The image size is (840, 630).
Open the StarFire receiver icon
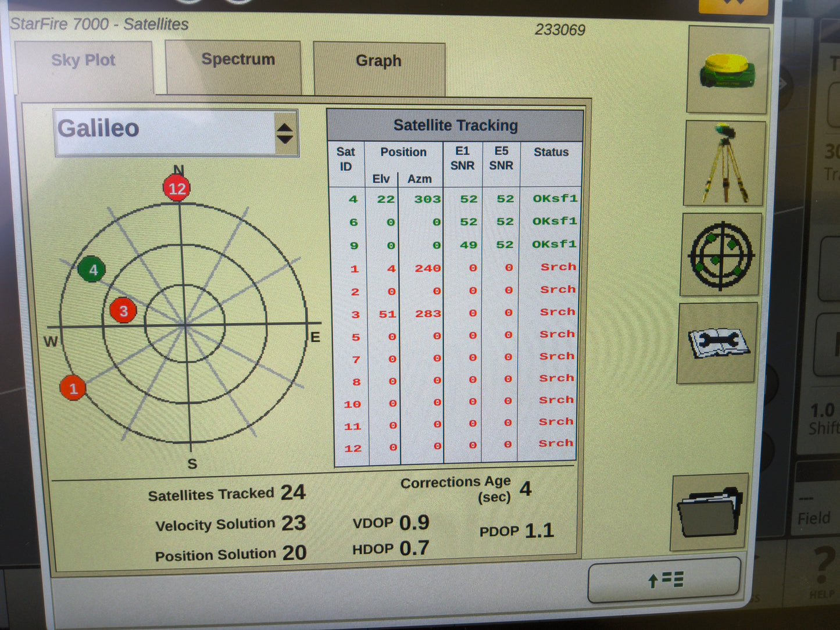click(x=728, y=70)
